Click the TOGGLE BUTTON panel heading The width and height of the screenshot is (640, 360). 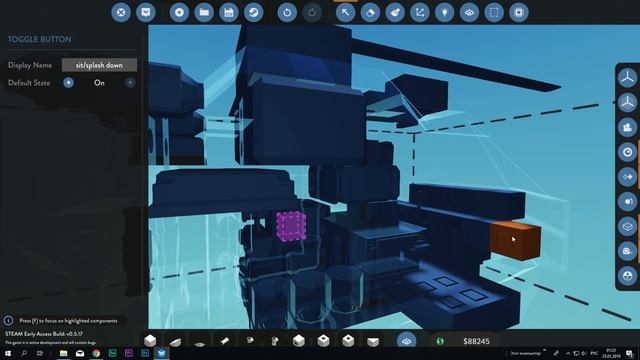(x=40, y=39)
